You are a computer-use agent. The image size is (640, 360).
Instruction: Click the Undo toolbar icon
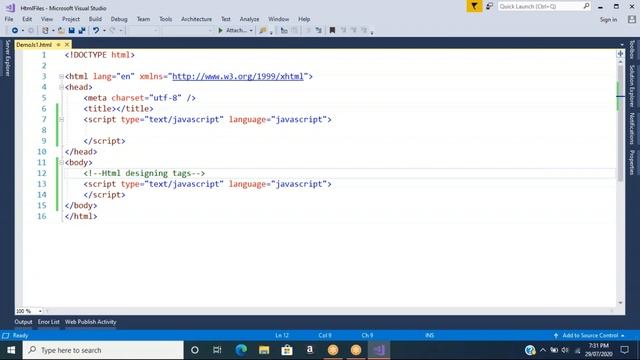click(96, 30)
